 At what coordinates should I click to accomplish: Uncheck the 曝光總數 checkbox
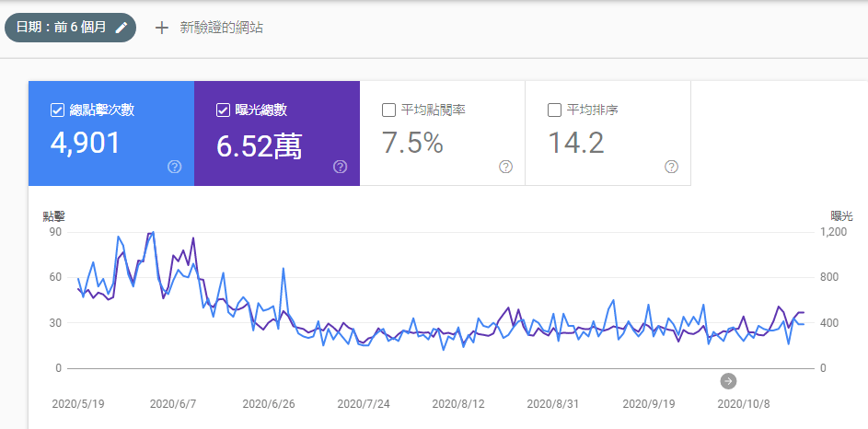click(223, 110)
